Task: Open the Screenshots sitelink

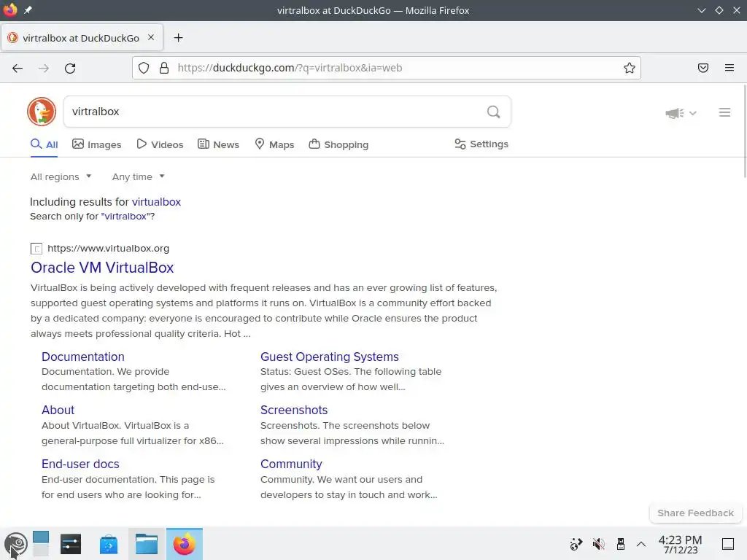Action: tap(294, 410)
